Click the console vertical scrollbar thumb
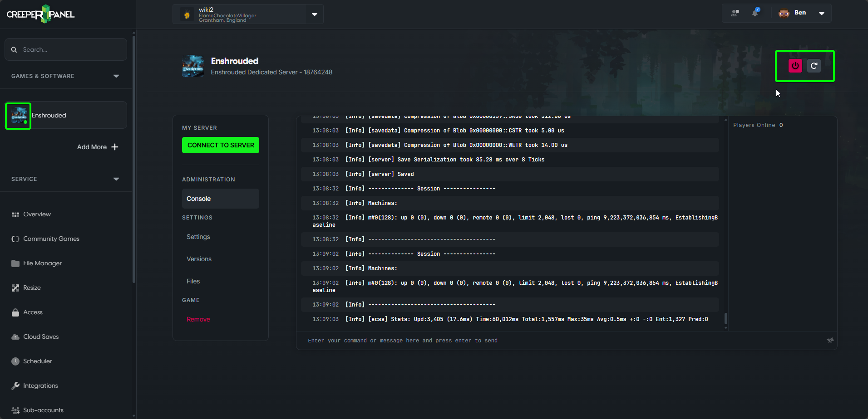Viewport: 868px width, 419px height. click(x=726, y=318)
